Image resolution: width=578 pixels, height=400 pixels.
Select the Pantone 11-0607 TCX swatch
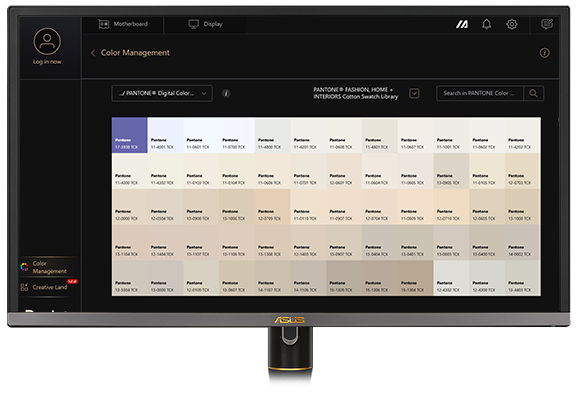click(415, 135)
